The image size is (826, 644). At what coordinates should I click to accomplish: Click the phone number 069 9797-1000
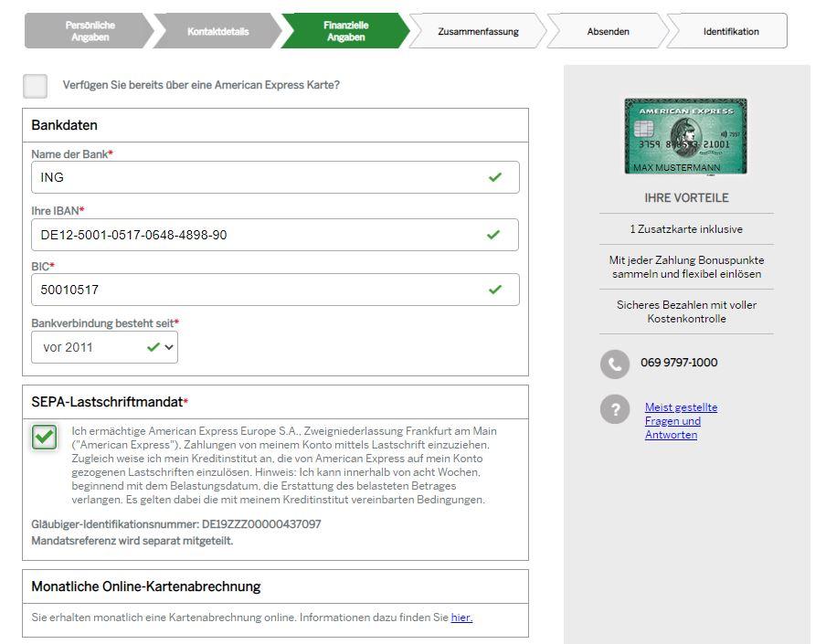(x=679, y=363)
